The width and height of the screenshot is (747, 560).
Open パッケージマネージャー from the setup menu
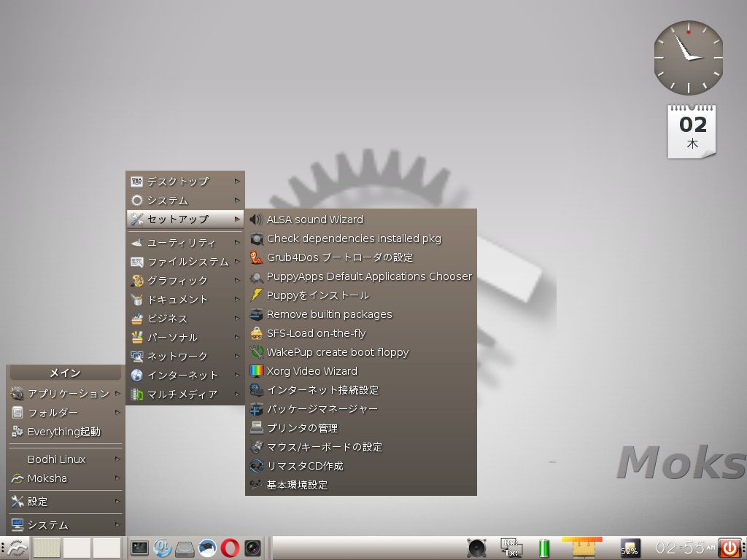point(322,409)
